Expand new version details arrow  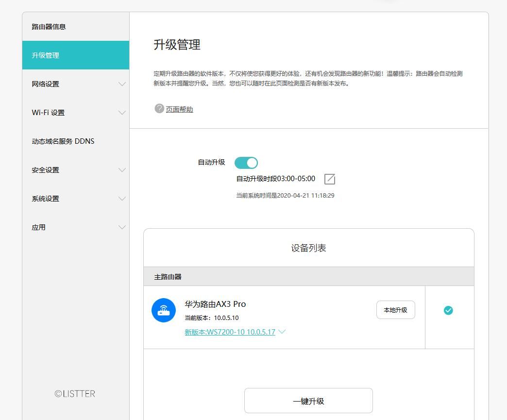pos(282,332)
